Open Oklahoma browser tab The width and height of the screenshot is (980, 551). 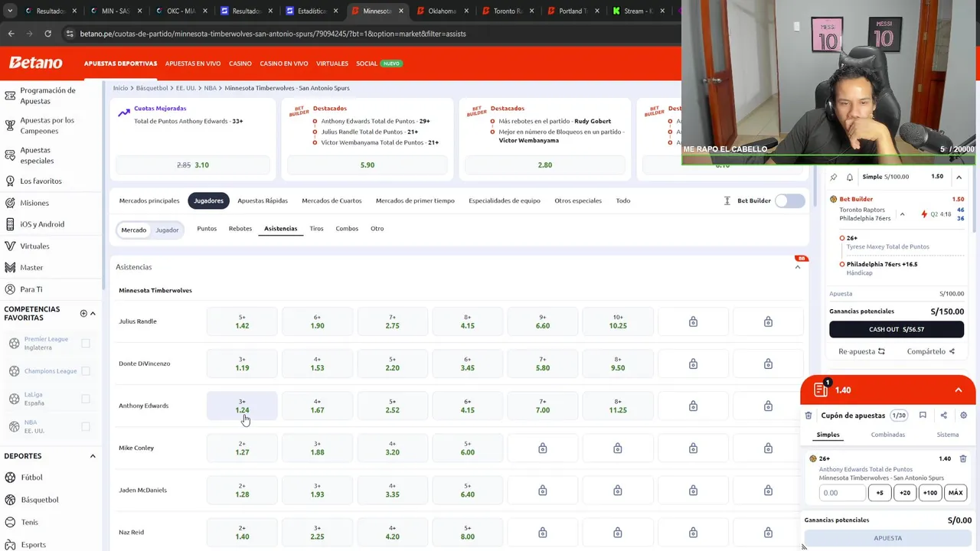(x=443, y=11)
